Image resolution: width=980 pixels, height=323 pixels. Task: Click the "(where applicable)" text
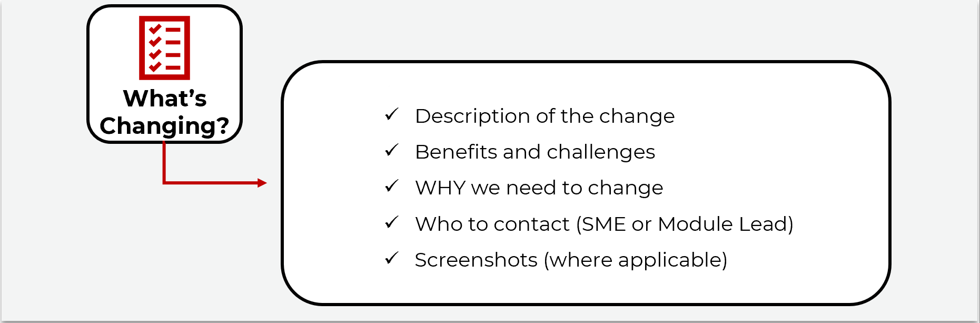tap(635, 260)
